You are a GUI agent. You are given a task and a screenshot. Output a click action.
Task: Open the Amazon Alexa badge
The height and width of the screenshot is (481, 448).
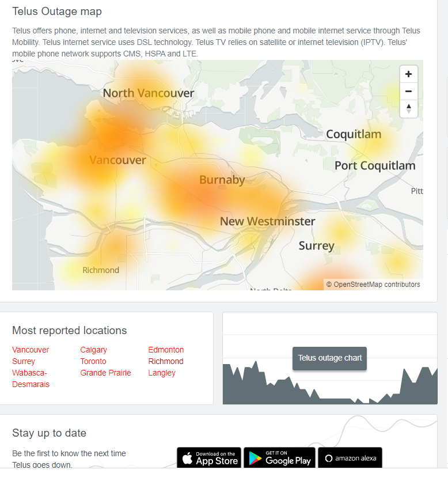coord(350,458)
